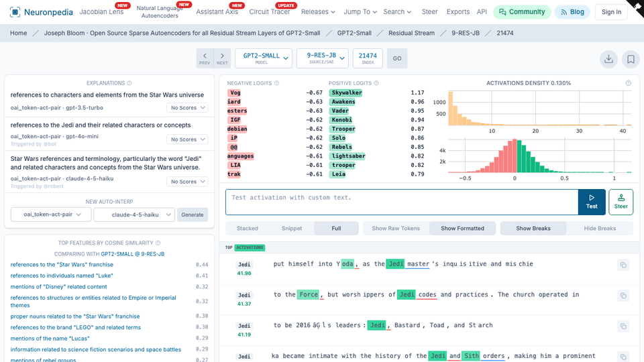Click Generate for new auto-interp
The width and height of the screenshot is (644, 362).
tap(193, 215)
